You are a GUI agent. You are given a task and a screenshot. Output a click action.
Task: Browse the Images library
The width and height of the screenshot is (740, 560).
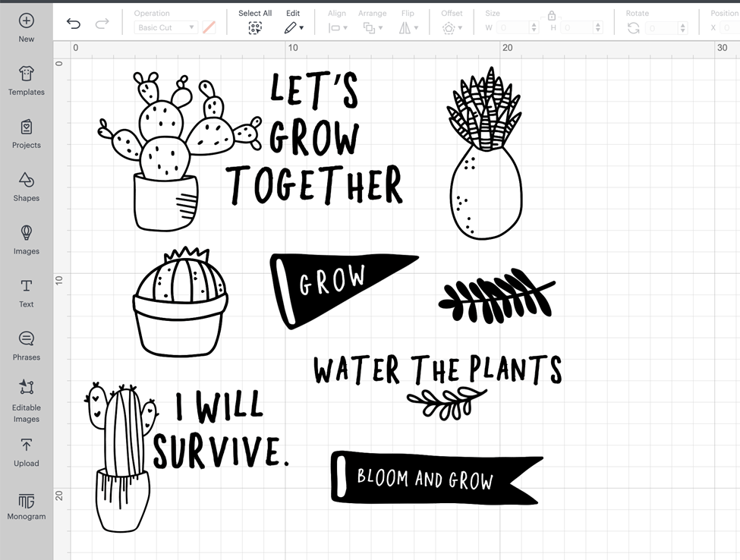pos(27,240)
